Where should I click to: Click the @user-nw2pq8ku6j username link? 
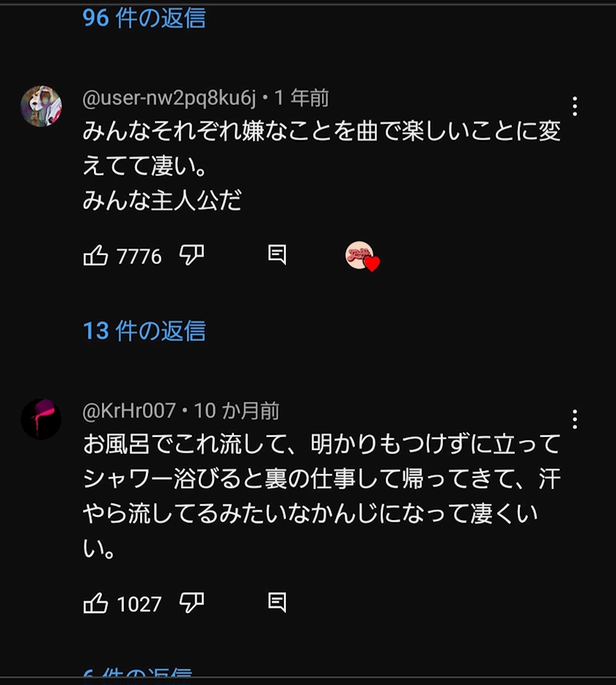(169, 98)
